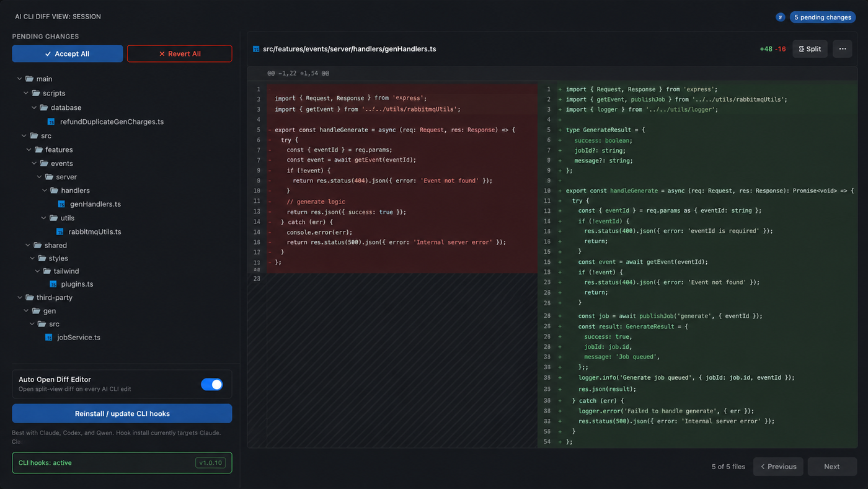Click the features folder icon
Viewport: 868px width, 489px height.
coord(38,150)
